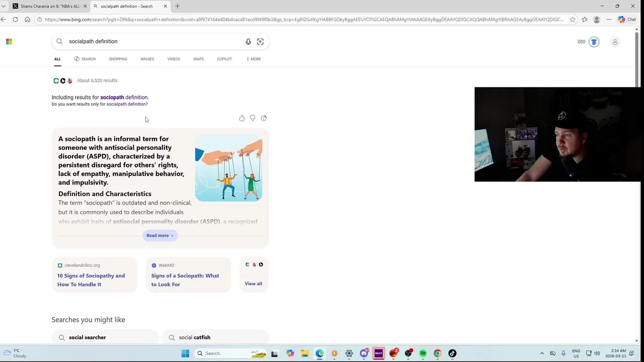The width and height of the screenshot is (644, 362).
Task: Click 'Definition and Characteristics' heading
Action: [x=105, y=194]
